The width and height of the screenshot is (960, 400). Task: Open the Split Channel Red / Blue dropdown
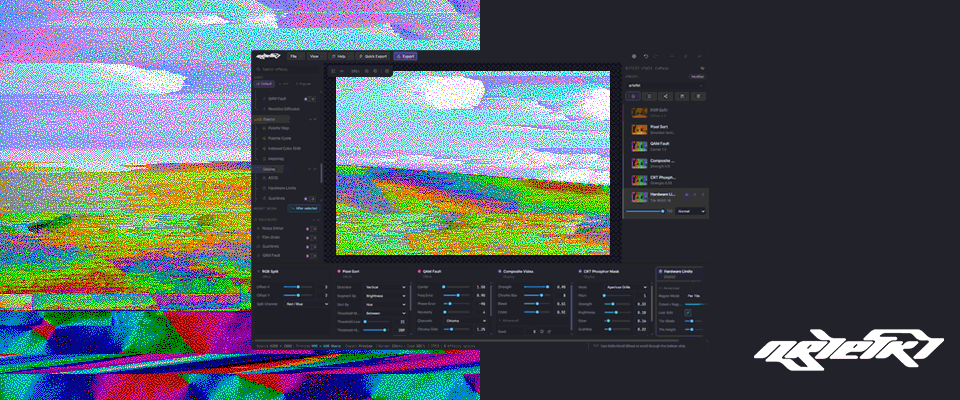coord(306,304)
